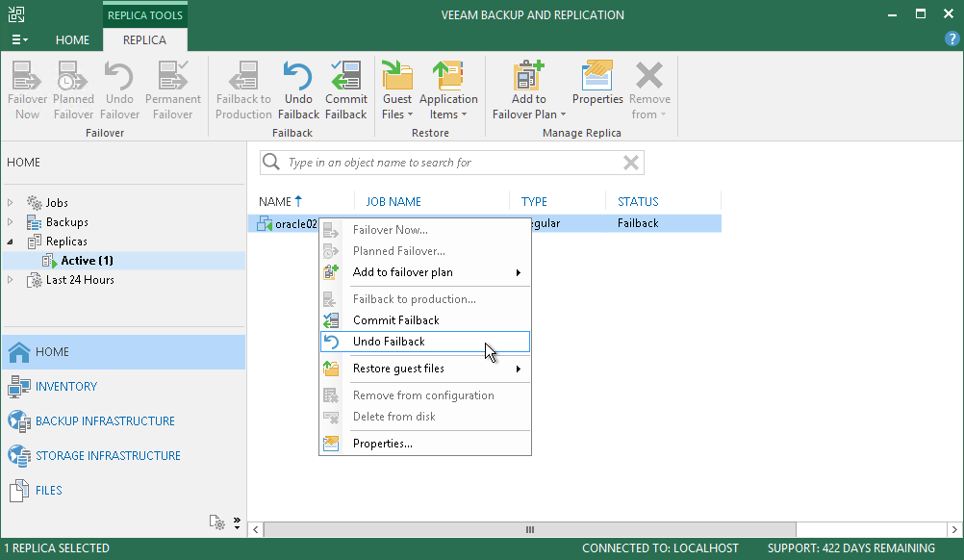Open the INVENTORY view
Image resolution: width=964 pixels, height=560 pixels.
[123, 387]
